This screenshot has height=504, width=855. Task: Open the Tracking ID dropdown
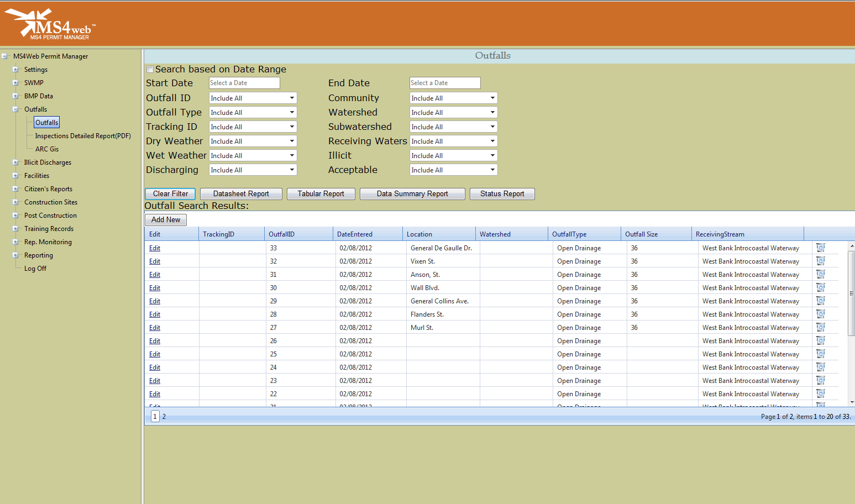[x=253, y=127]
